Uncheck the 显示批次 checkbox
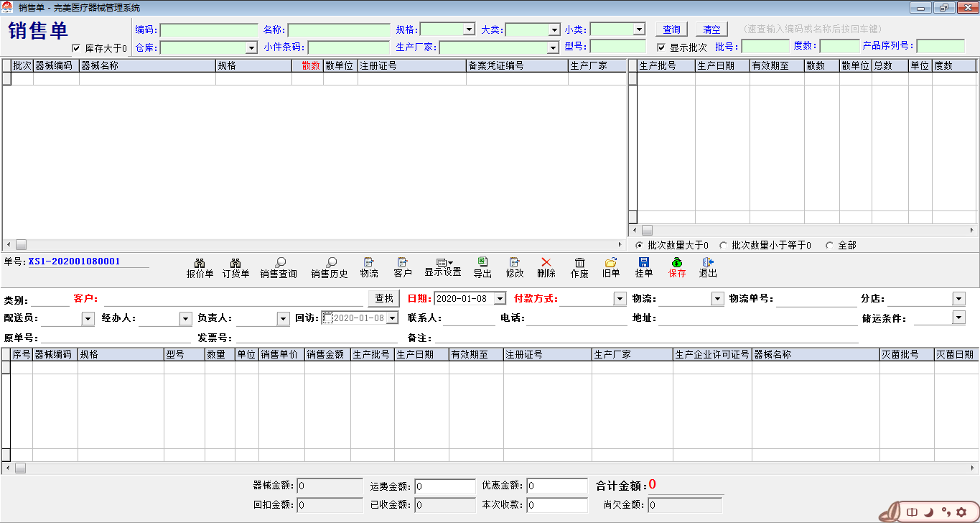The height and width of the screenshot is (523, 980). point(661,47)
